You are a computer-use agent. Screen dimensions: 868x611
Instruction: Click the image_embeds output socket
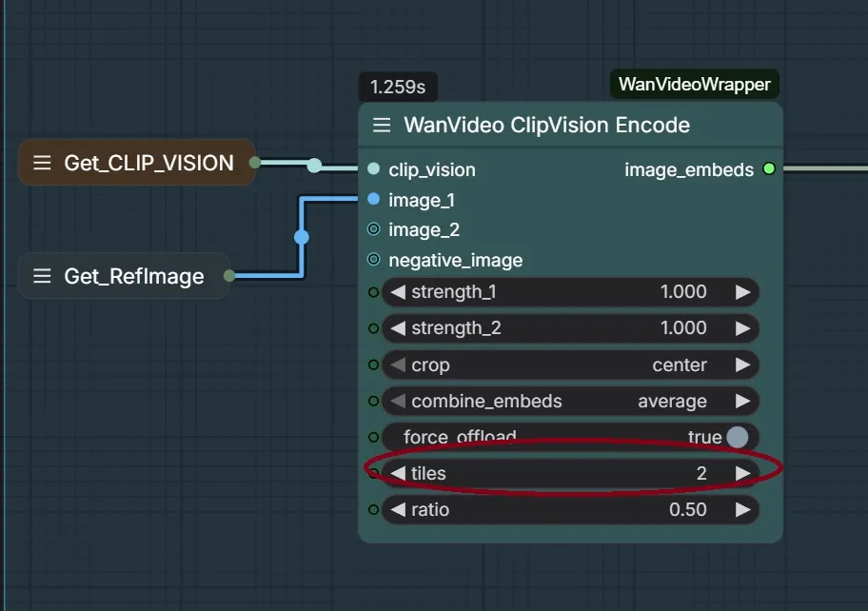tap(769, 169)
